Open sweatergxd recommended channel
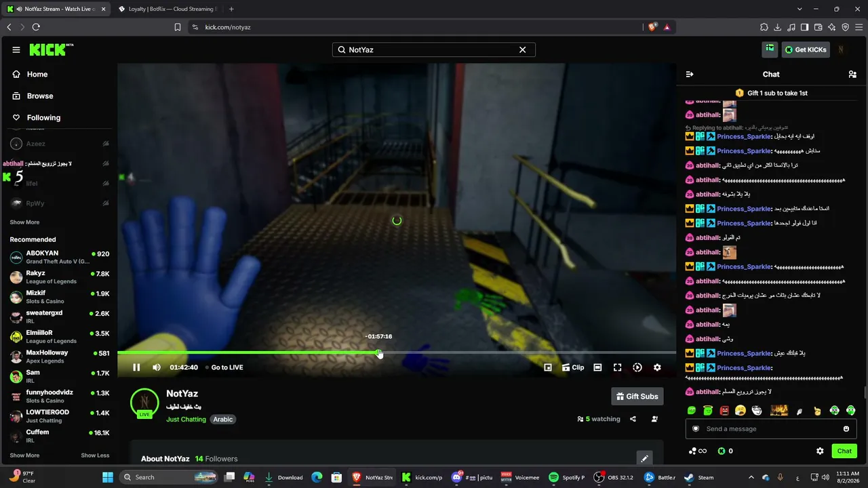868x488 pixels. pos(60,317)
